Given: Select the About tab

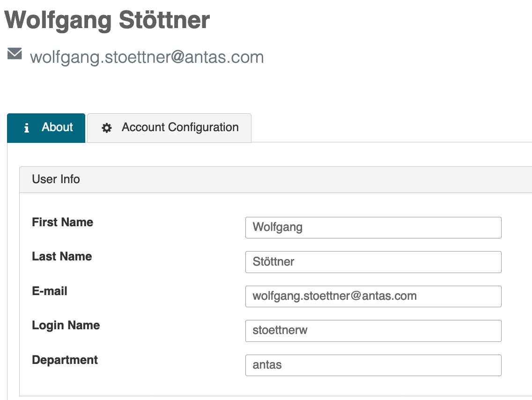Looking at the screenshot, I should [46, 128].
